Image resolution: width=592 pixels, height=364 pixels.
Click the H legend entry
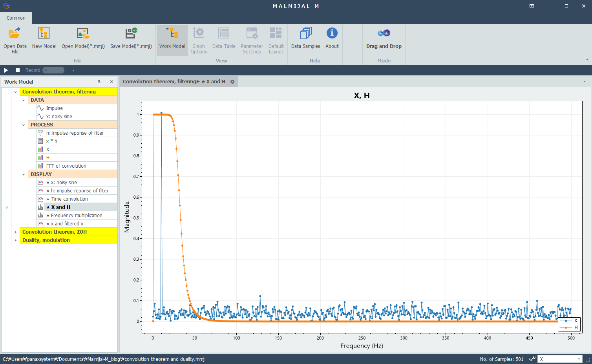[x=568, y=327]
